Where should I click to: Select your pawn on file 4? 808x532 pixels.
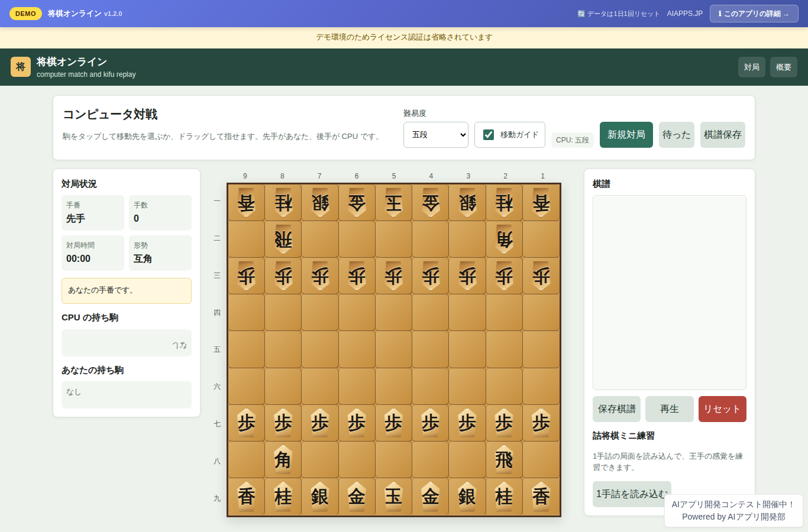pos(431,423)
